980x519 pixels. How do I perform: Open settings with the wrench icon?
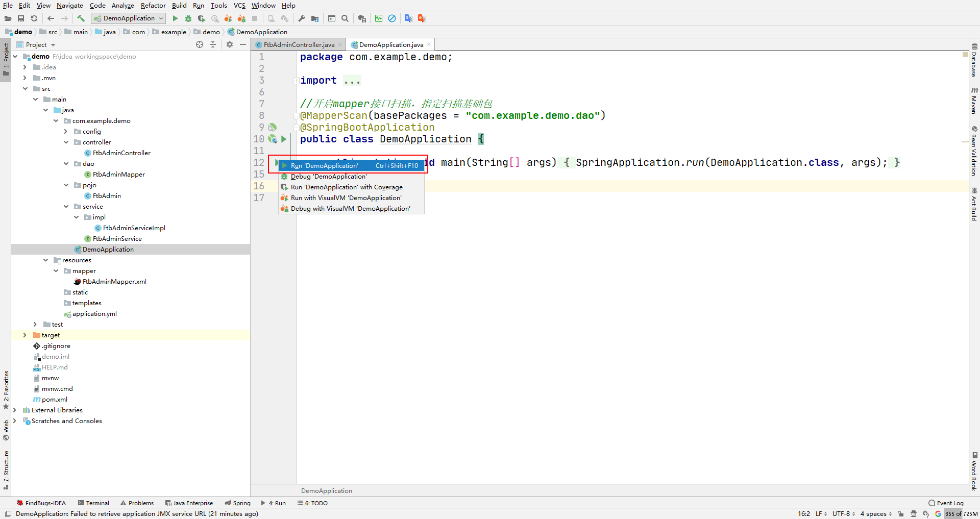coord(302,18)
